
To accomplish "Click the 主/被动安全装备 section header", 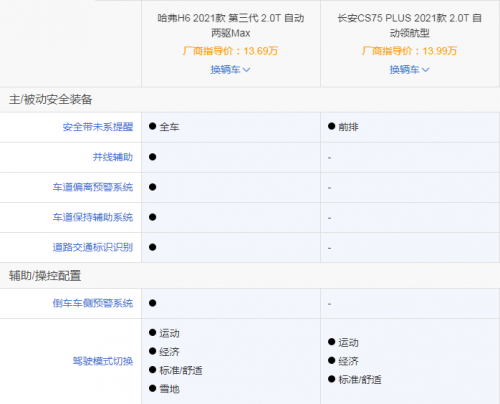I will click(51, 99).
